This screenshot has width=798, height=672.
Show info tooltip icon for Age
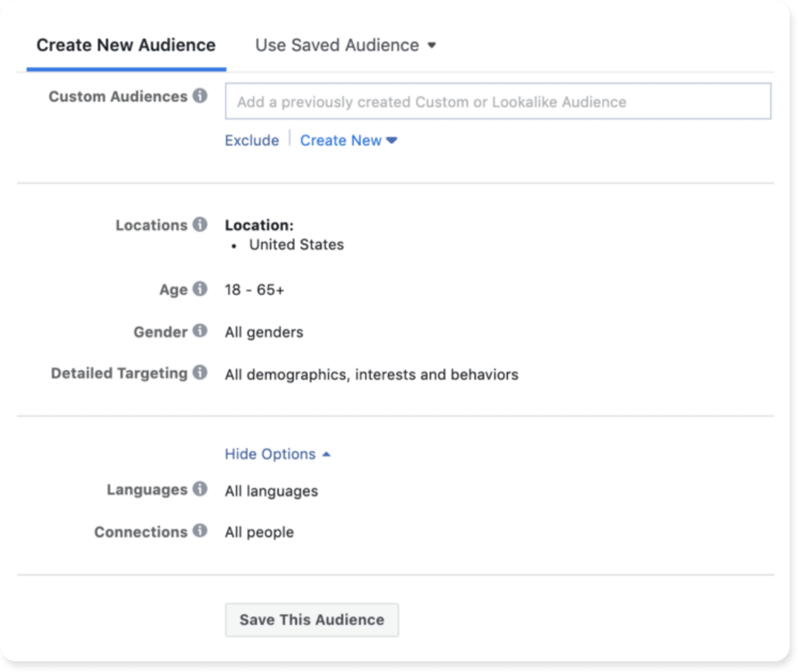200,289
